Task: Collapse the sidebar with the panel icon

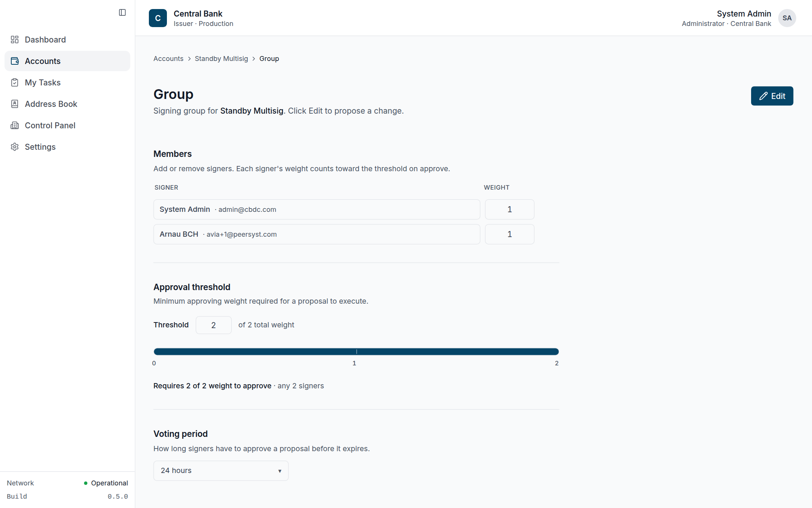Action: [122, 12]
